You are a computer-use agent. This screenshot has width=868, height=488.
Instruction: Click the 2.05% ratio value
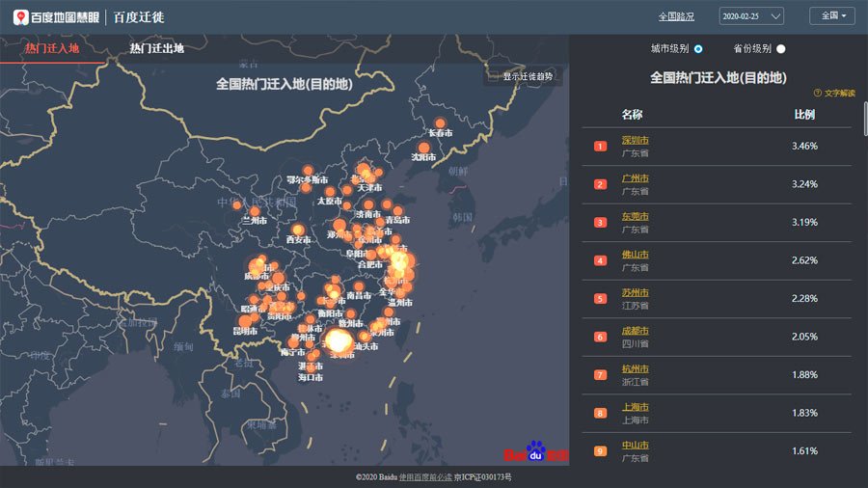tap(804, 337)
